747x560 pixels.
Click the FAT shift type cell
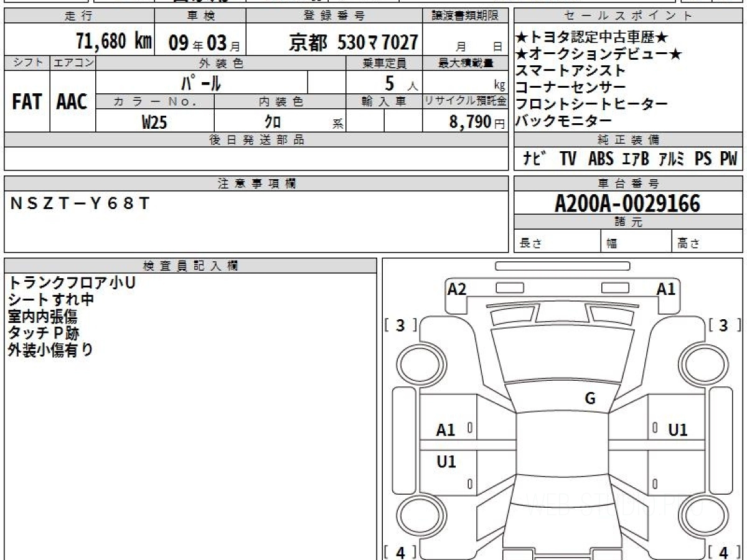(27, 102)
